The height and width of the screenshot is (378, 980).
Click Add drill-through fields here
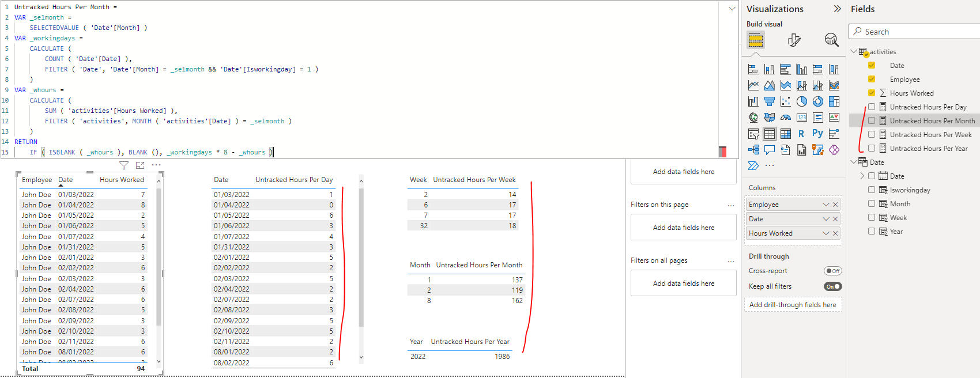coord(793,305)
